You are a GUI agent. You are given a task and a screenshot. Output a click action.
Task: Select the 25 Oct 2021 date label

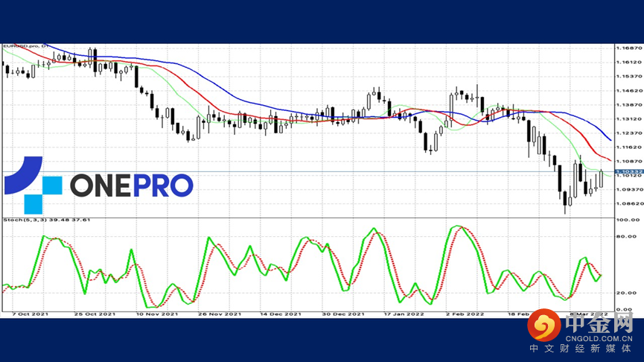point(95,314)
